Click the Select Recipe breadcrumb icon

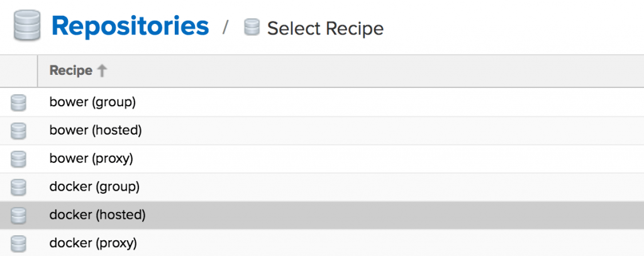click(252, 28)
